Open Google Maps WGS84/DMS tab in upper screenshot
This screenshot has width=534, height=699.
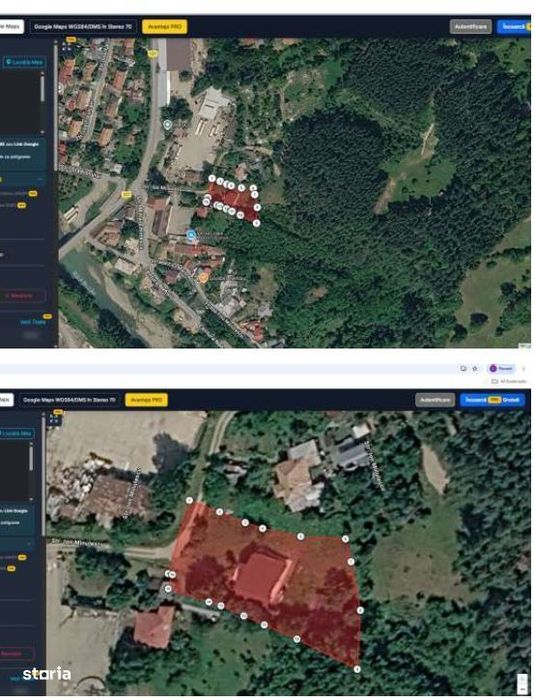click(x=83, y=27)
